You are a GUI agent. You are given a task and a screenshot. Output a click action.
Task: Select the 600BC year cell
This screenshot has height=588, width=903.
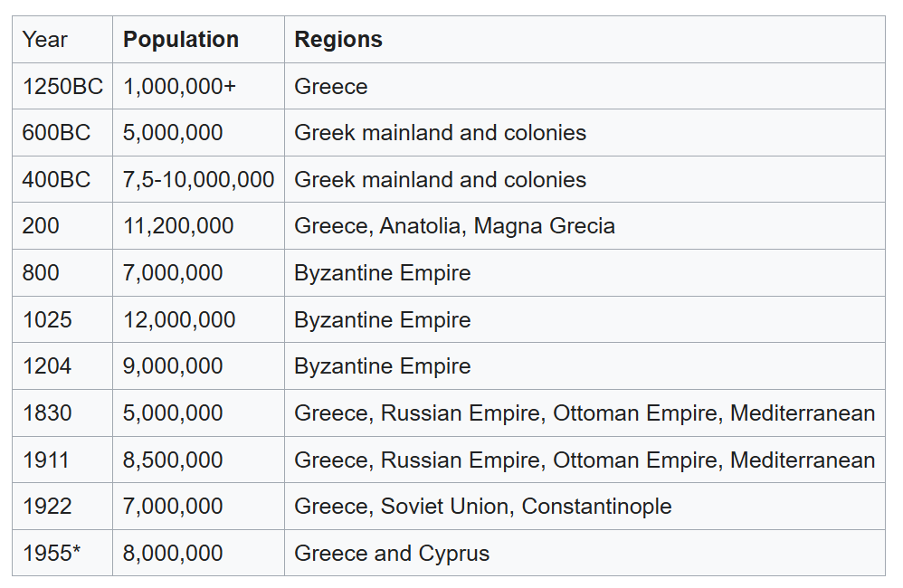click(56, 133)
